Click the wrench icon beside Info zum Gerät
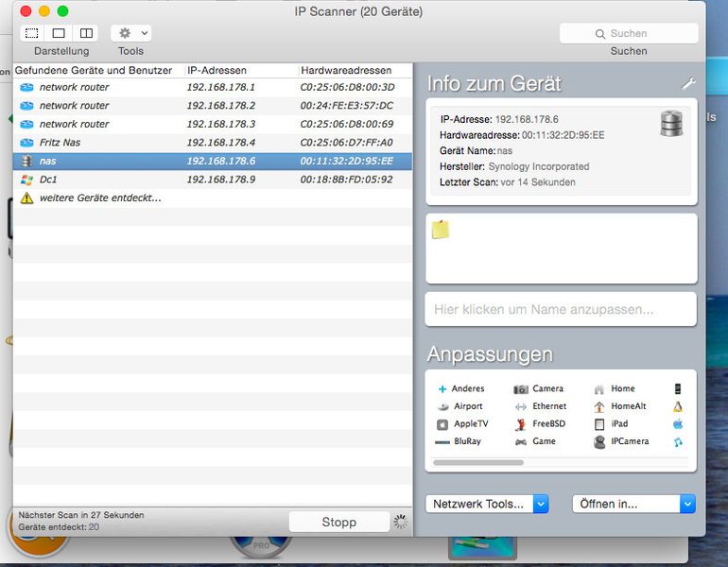The image size is (728, 567). [x=688, y=83]
